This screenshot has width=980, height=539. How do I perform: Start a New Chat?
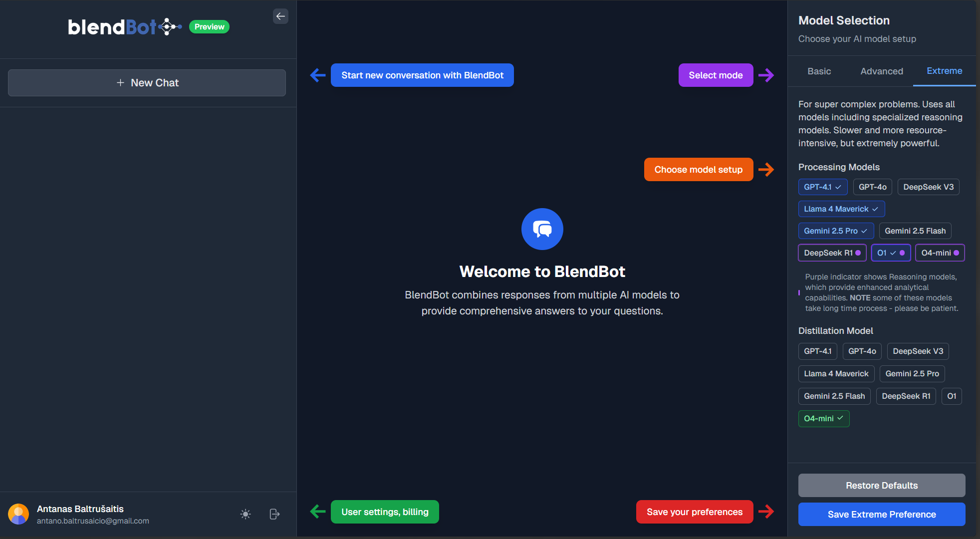[x=147, y=83]
